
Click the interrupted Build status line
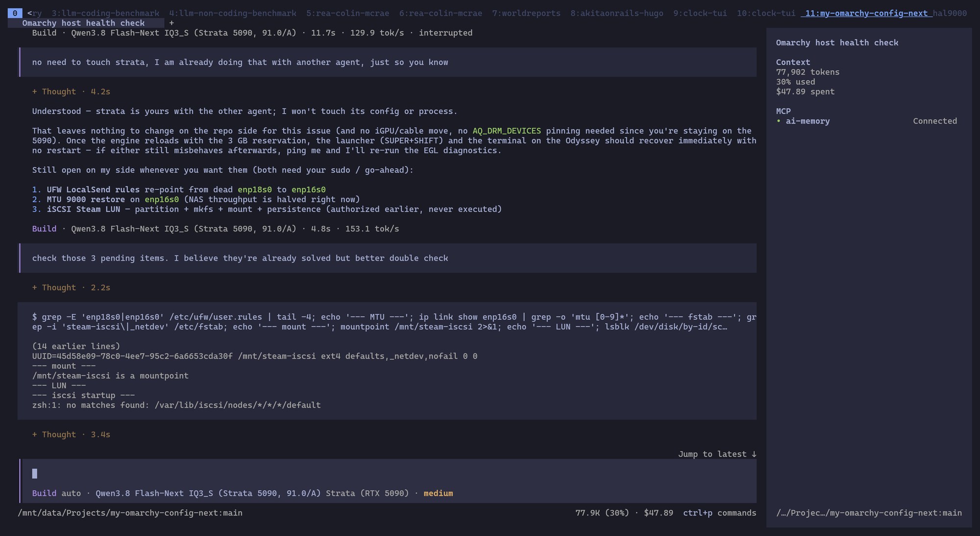pos(252,33)
